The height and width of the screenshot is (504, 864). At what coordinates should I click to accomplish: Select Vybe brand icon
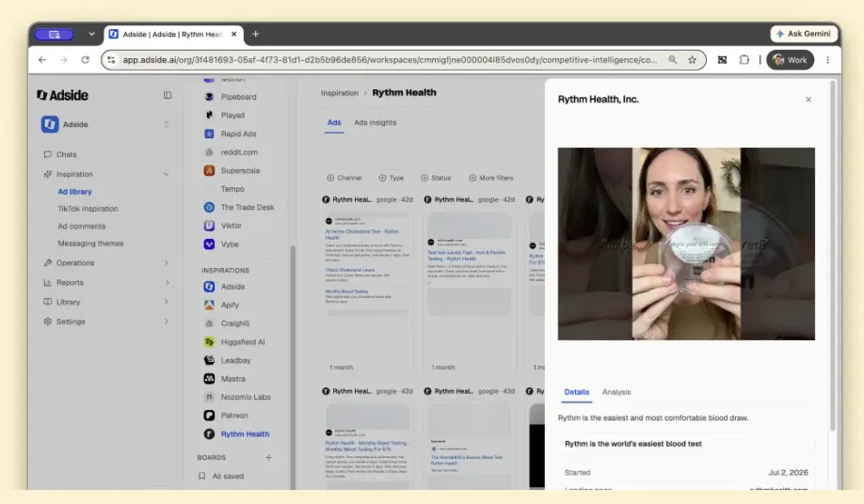point(209,244)
